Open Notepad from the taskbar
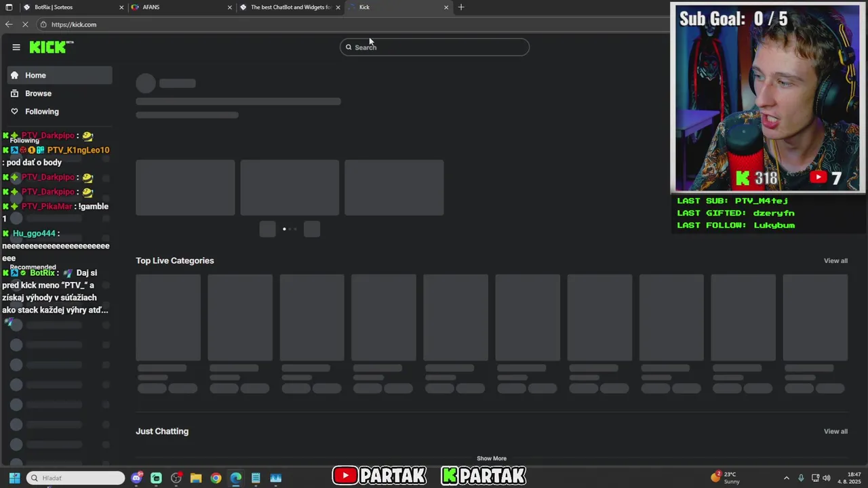This screenshot has width=868, height=488. 256,478
